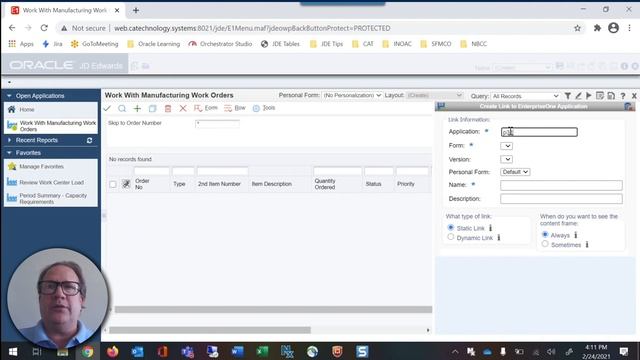Click the save icon in Create Link header
Screen dimensions: 640x360
[x=441, y=107]
